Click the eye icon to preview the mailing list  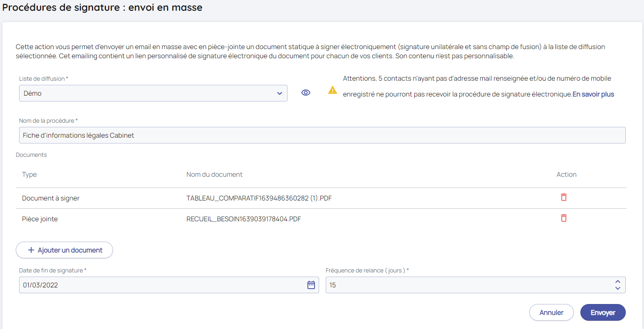pos(306,93)
